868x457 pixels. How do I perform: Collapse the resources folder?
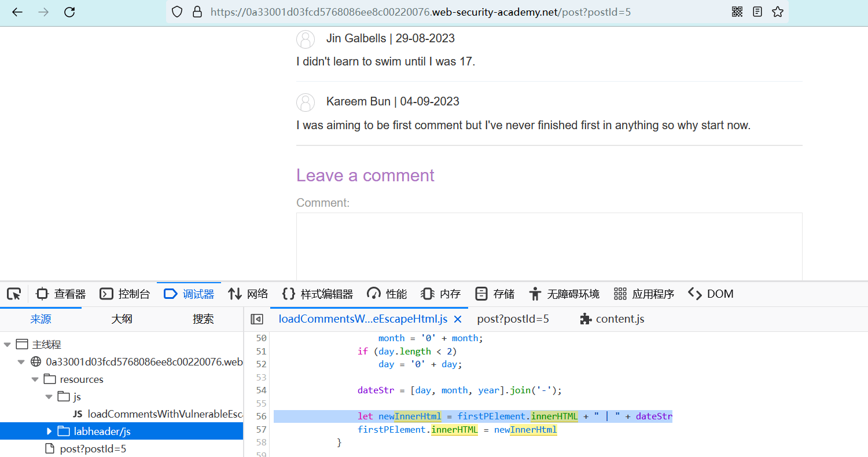(35, 379)
